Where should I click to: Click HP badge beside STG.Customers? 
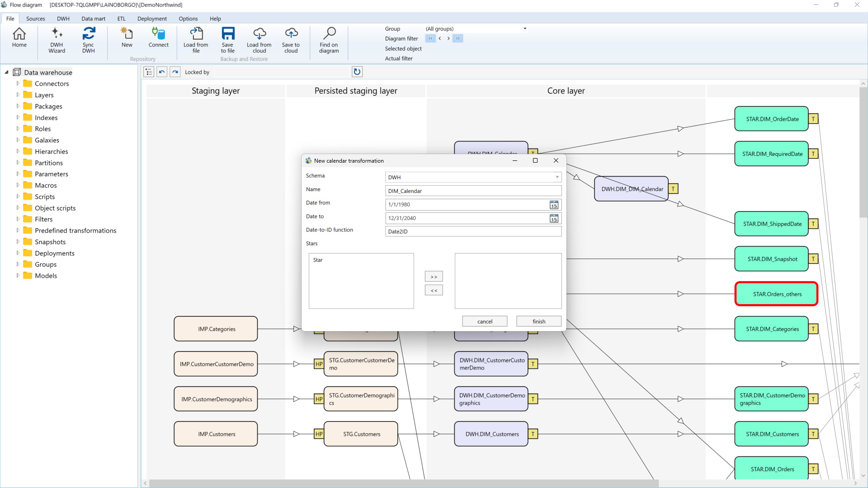tap(319, 434)
